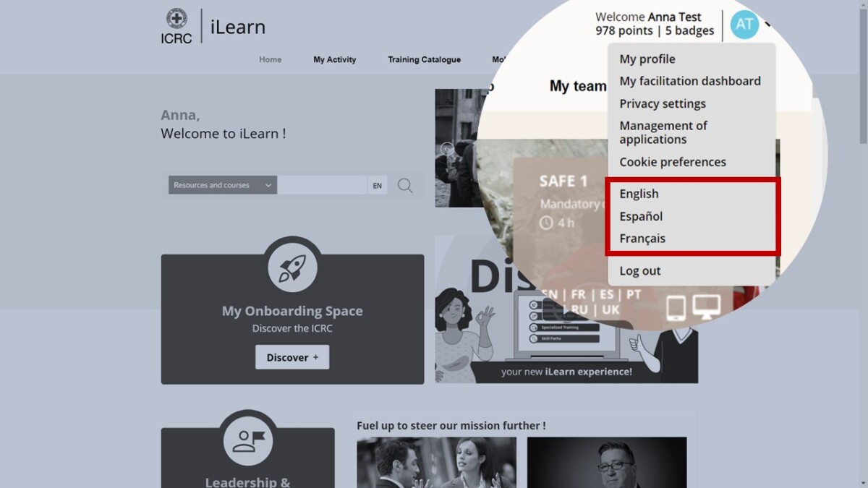Click the clock icon beside 4 h

[x=546, y=223]
